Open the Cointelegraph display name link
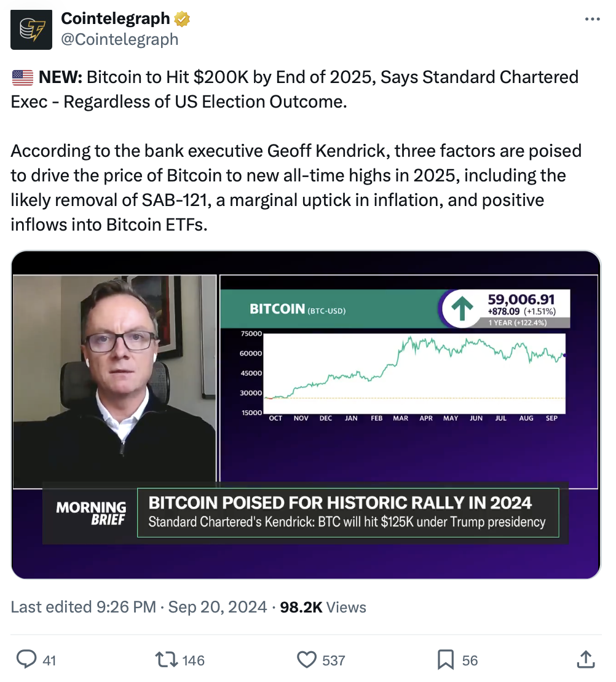616x682 pixels. tap(115, 18)
